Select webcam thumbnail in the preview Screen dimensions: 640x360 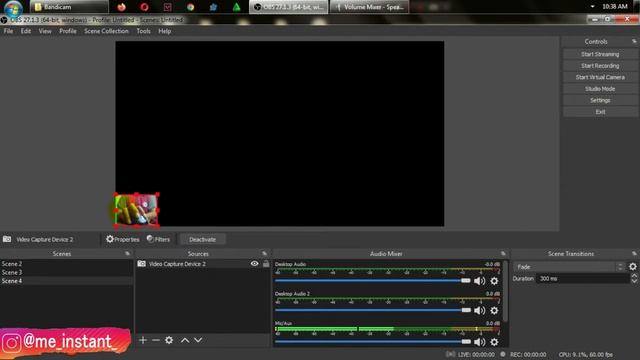click(136, 210)
